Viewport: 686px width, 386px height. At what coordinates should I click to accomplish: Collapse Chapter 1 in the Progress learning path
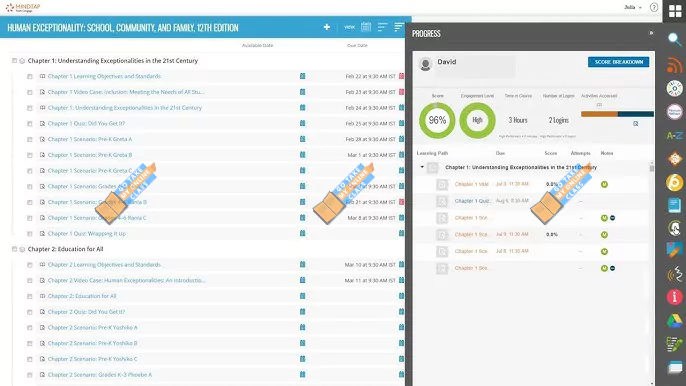422,167
